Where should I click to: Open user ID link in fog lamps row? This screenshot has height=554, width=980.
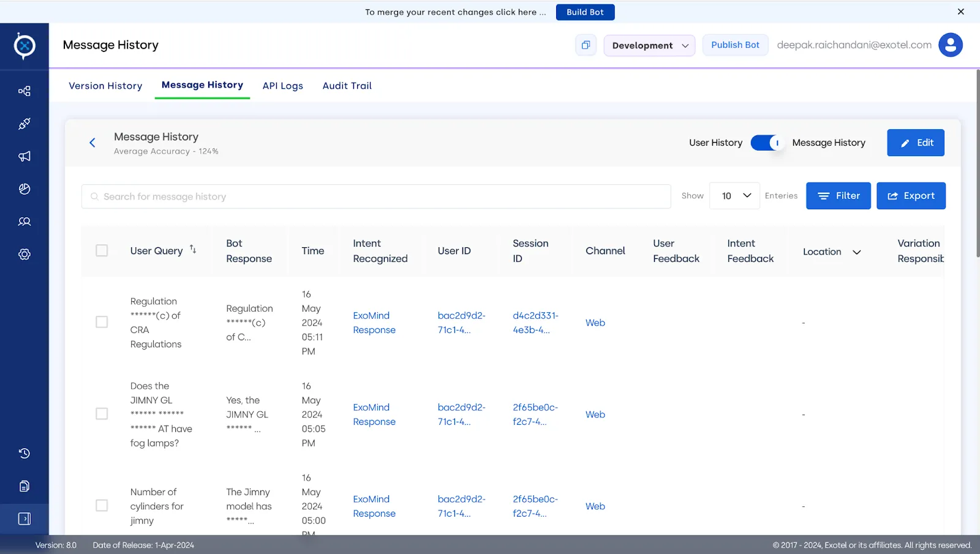point(461,414)
